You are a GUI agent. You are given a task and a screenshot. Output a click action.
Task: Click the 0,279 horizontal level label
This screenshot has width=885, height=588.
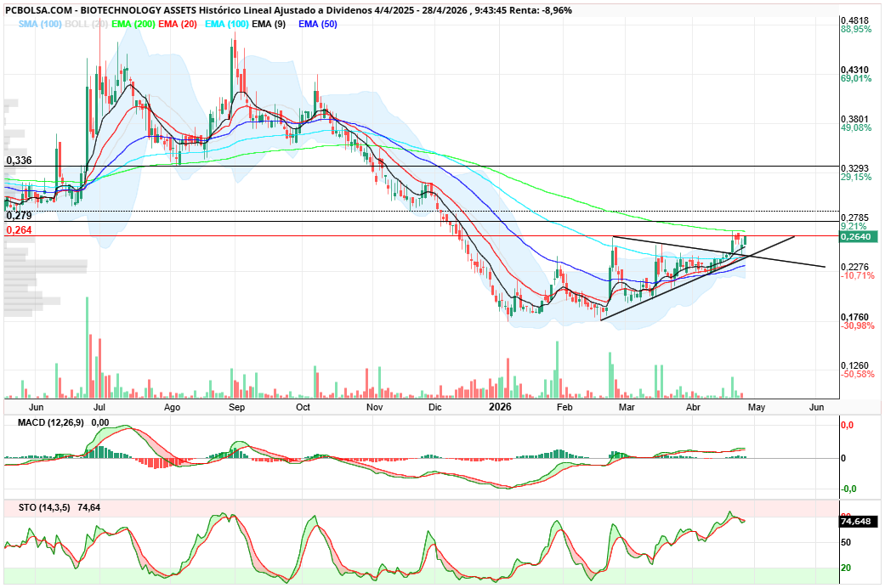19,216
